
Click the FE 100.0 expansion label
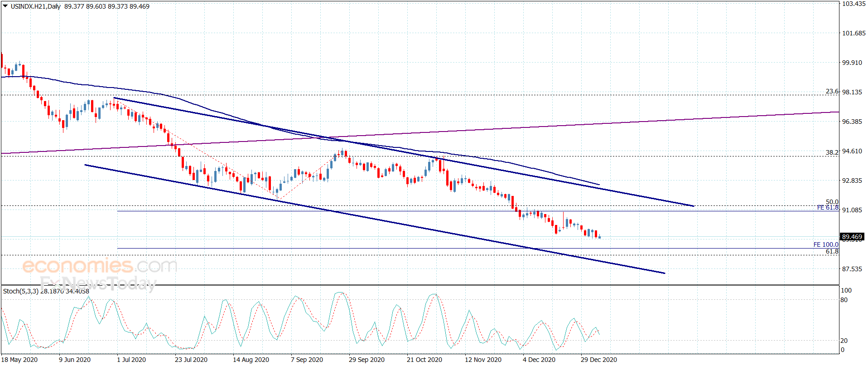tap(826, 244)
